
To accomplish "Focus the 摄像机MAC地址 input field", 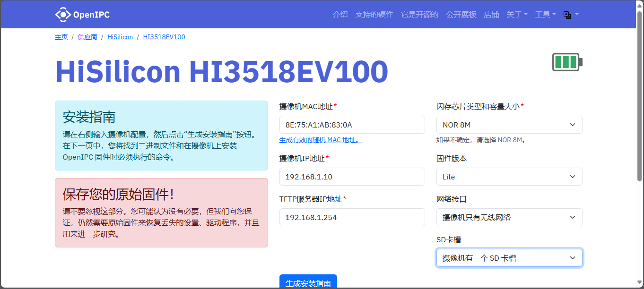I will pyautogui.click(x=352, y=125).
